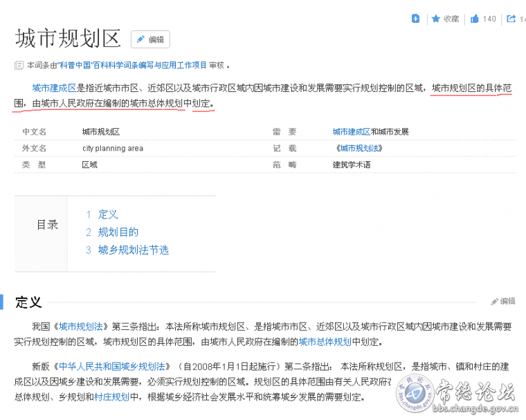Click the 收藏 label text
The height and width of the screenshot is (420, 526).
451,19
